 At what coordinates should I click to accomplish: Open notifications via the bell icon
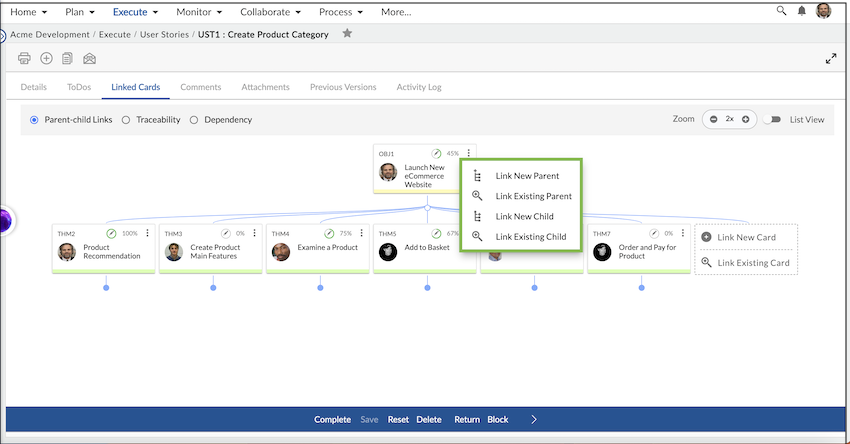point(802,11)
